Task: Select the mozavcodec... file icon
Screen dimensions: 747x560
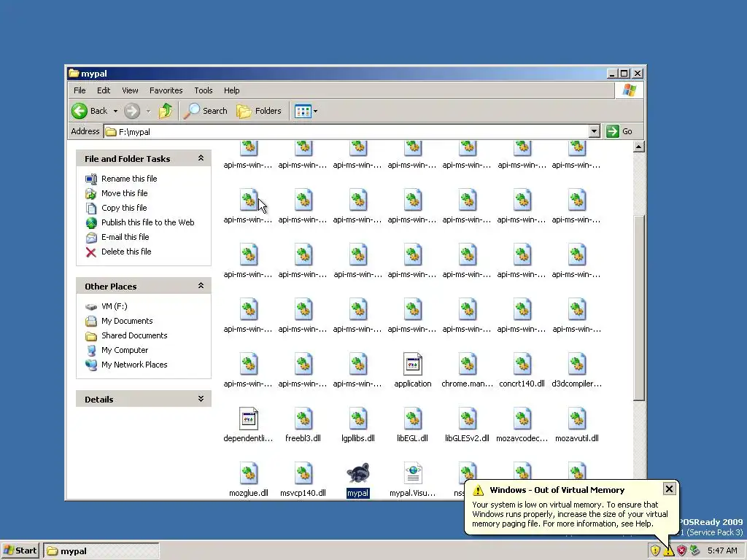Action: [522, 419]
